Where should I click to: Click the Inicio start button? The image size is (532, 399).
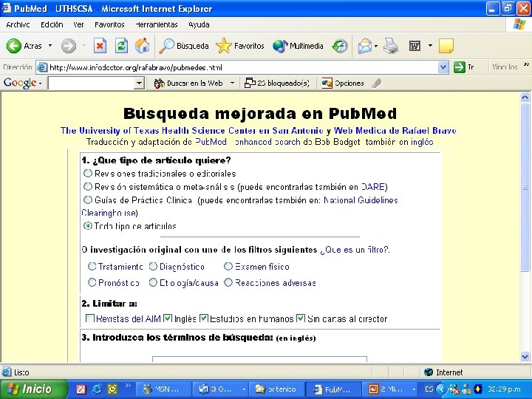(x=33, y=389)
